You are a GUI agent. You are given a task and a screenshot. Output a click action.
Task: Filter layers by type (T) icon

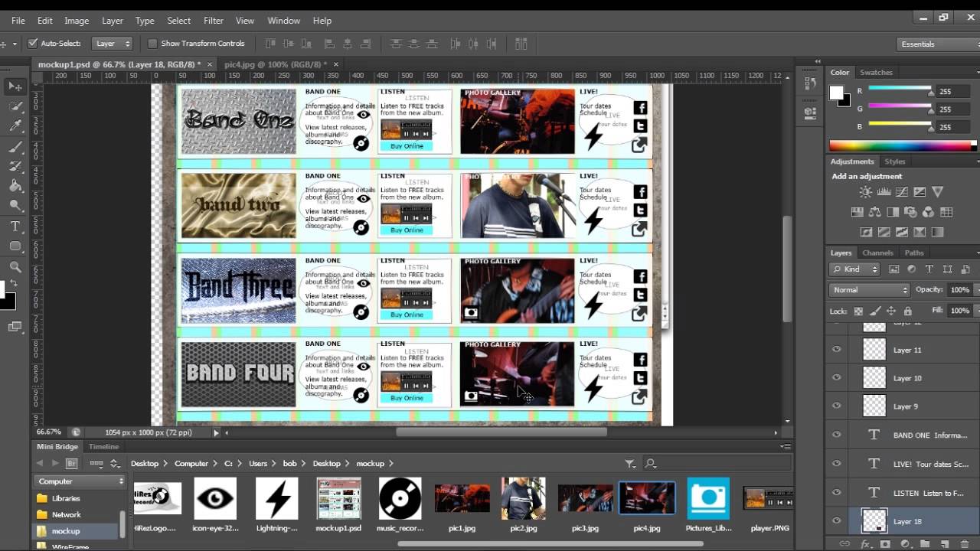(x=929, y=269)
